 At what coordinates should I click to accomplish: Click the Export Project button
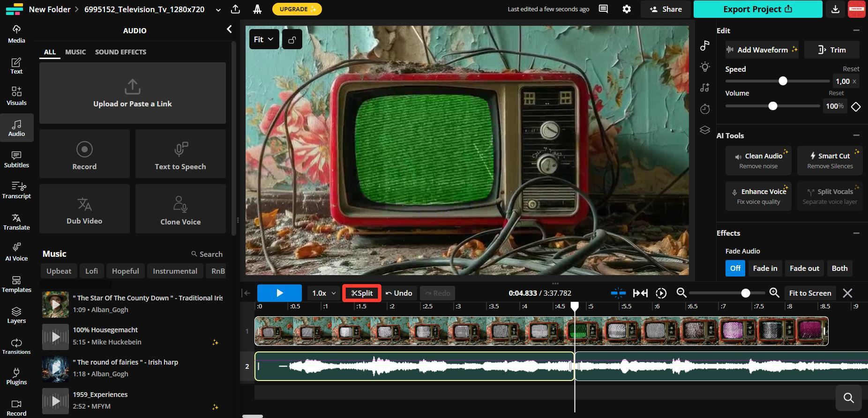757,9
